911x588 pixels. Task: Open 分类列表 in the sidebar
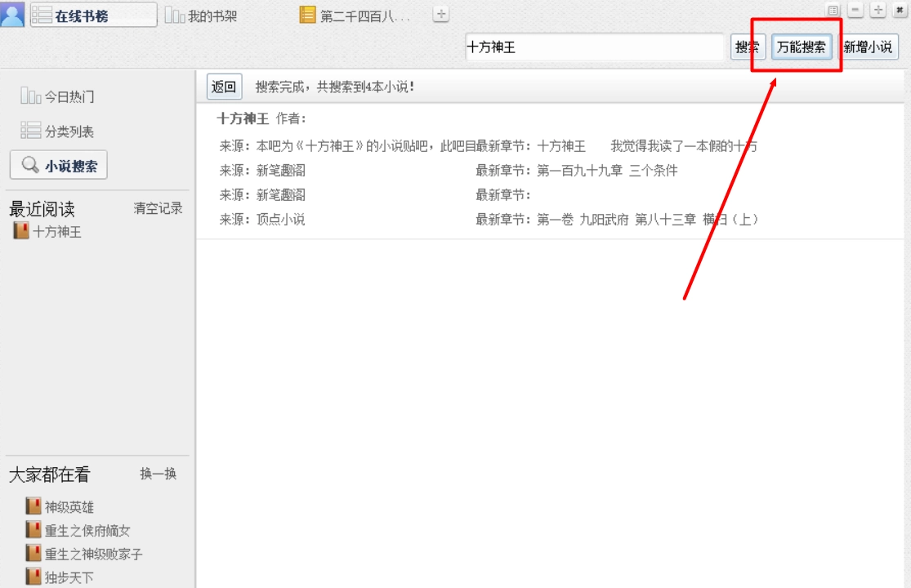(x=57, y=131)
